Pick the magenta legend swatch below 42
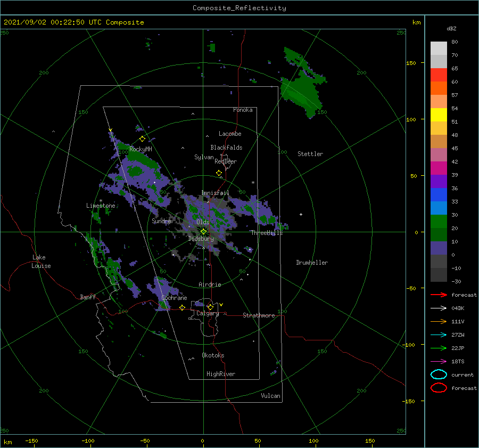The image size is (479, 448). tap(439, 168)
